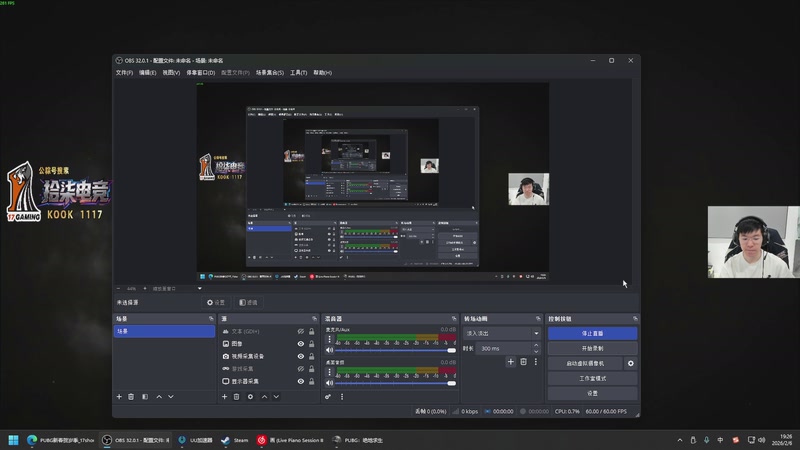Remove selected source with the trash icon
This screenshot has height=450, width=800.
coord(236,396)
